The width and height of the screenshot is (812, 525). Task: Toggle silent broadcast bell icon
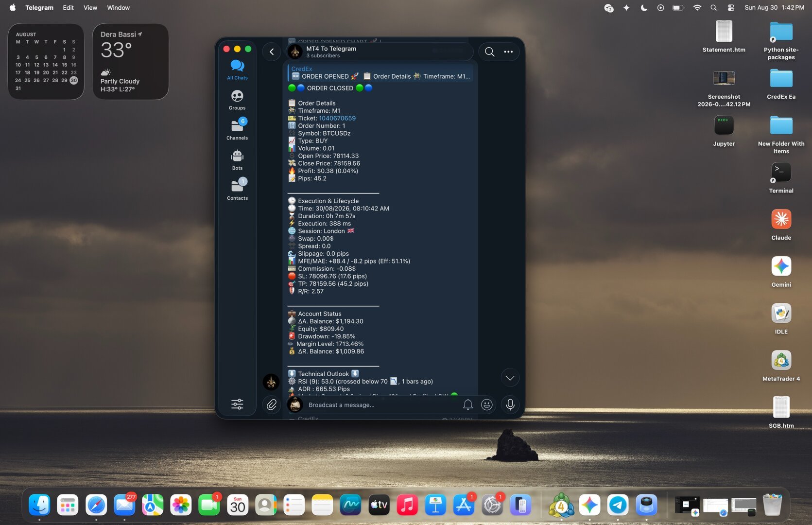(x=467, y=404)
